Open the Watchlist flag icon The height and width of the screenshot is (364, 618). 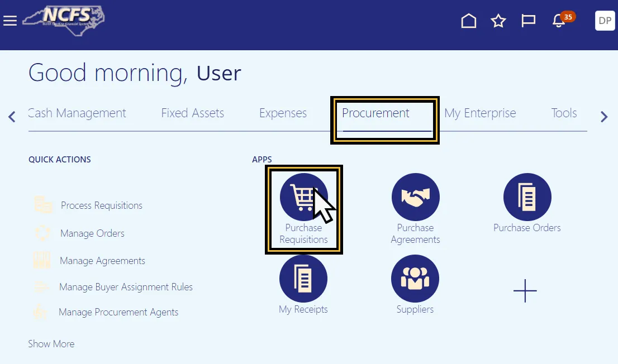[x=528, y=21]
